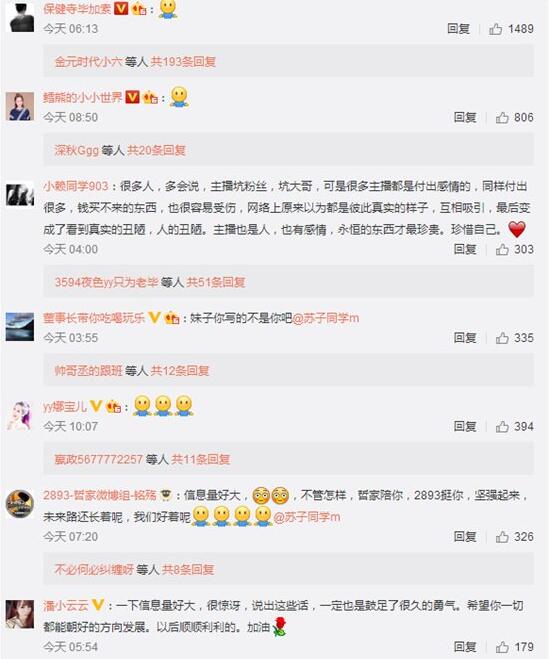Reply to the 今天 06:13 comment
The height and width of the screenshot is (659, 549).
[459, 29]
